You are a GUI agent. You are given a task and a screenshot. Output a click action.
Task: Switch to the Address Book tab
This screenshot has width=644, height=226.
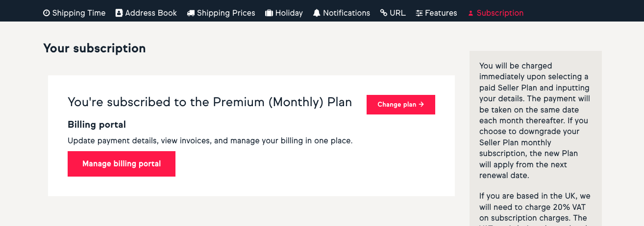click(x=151, y=13)
